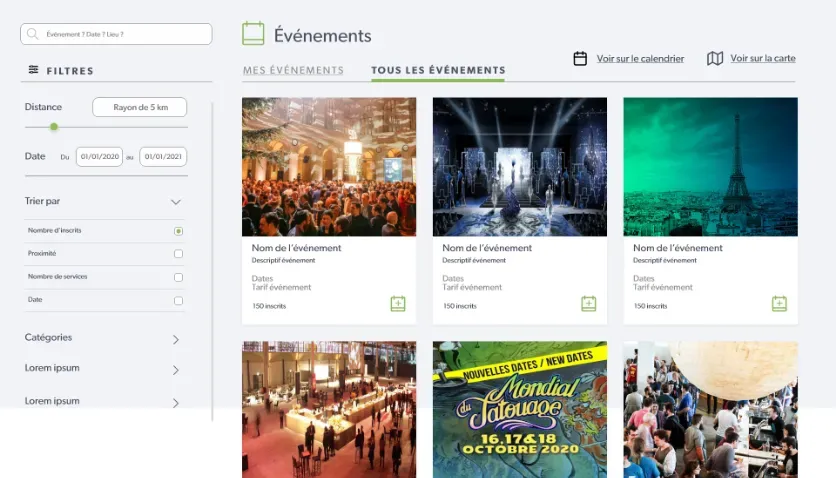This screenshot has height=478, width=836.
Task: Expand the Catégories section
Action: pyautogui.click(x=176, y=339)
